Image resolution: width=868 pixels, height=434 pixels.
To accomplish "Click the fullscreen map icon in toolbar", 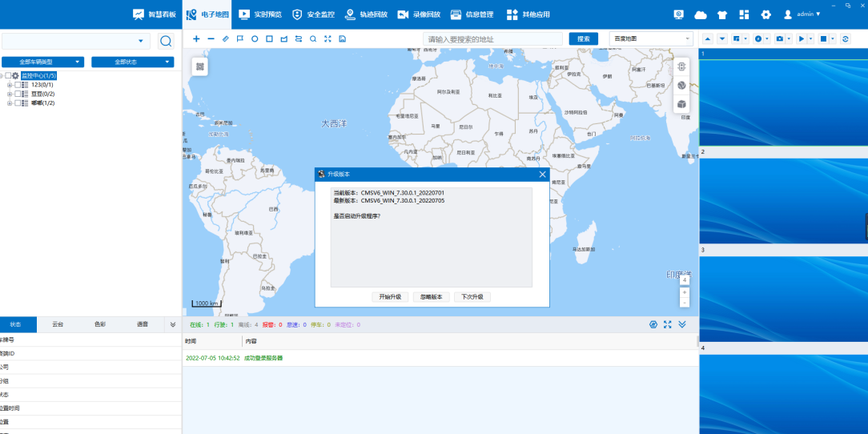I will (328, 38).
